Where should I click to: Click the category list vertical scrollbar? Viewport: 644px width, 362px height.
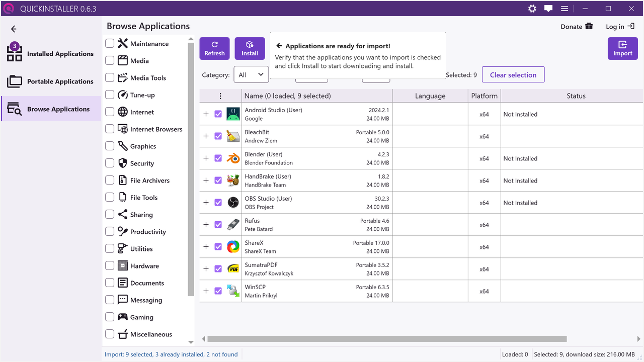[x=191, y=169]
